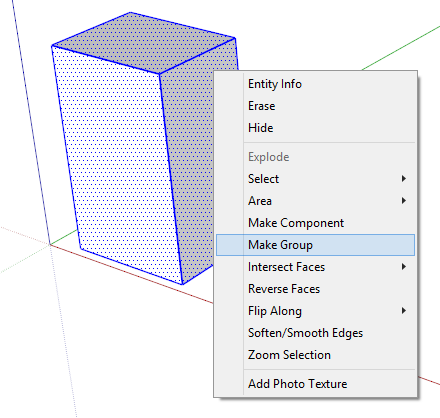
Task: Click the Select menu label
Action: point(263,179)
